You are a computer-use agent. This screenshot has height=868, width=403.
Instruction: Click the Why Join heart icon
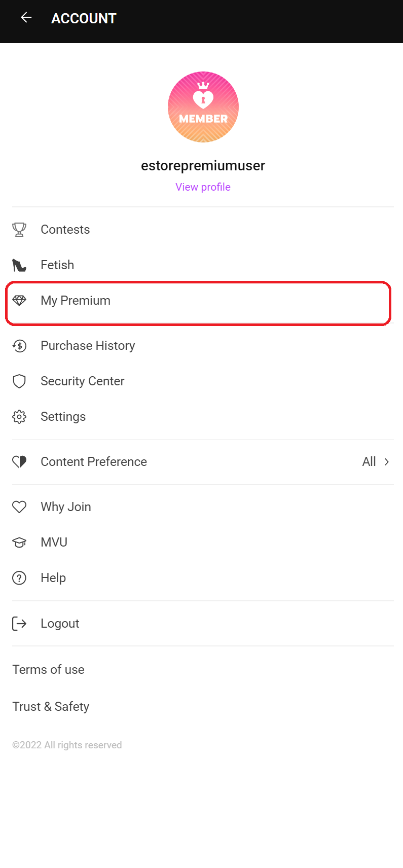(x=19, y=507)
